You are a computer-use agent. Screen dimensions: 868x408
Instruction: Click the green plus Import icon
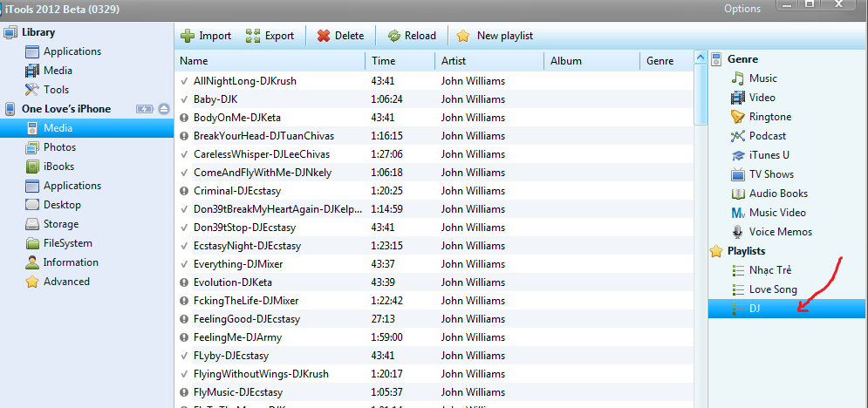[x=188, y=36]
